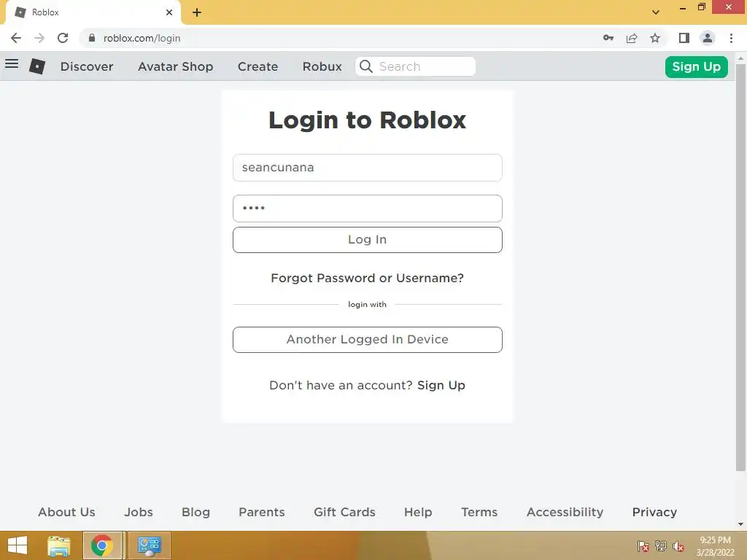The width and height of the screenshot is (747, 560).
Task: Click the share page icon
Action: (x=632, y=38)
